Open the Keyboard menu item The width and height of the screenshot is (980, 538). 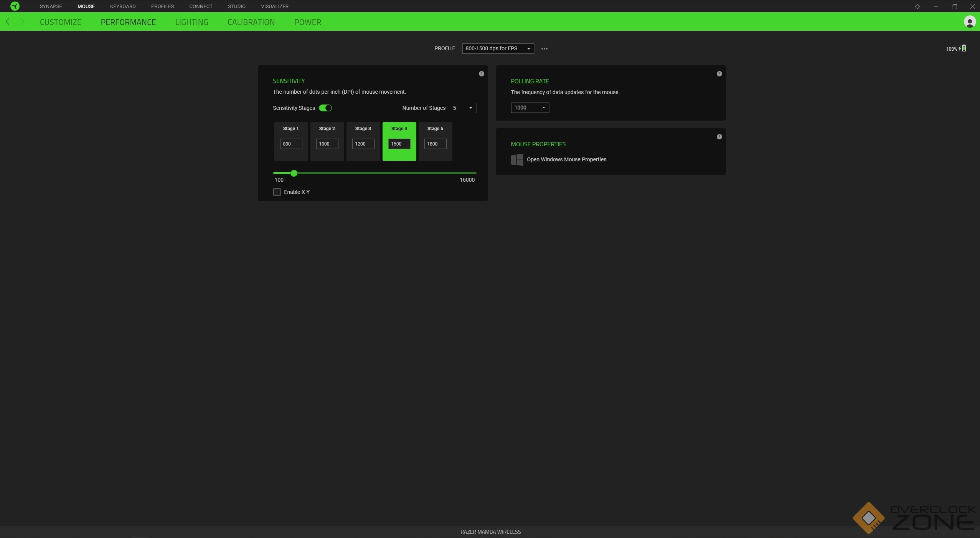coord(122,7)
